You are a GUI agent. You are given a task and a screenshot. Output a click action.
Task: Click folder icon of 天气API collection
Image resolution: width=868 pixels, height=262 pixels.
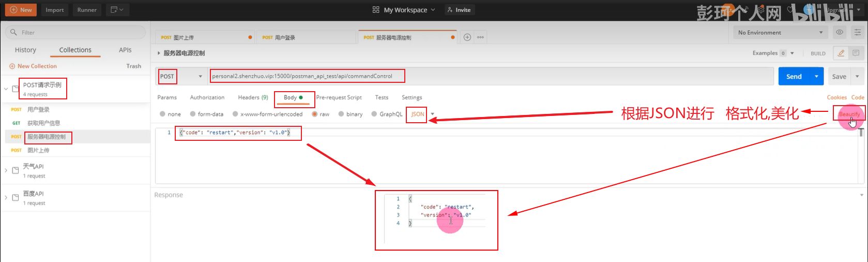[16, 170]
